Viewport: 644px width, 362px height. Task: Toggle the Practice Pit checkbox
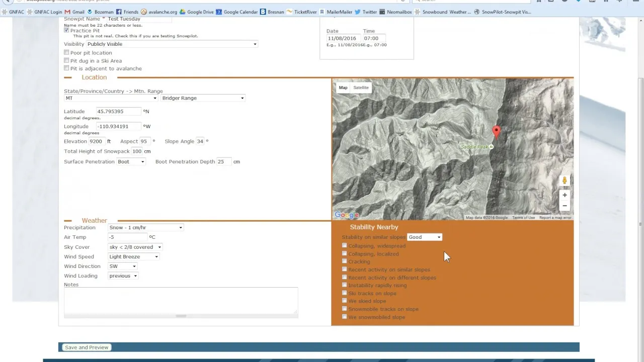click(66, 30)
